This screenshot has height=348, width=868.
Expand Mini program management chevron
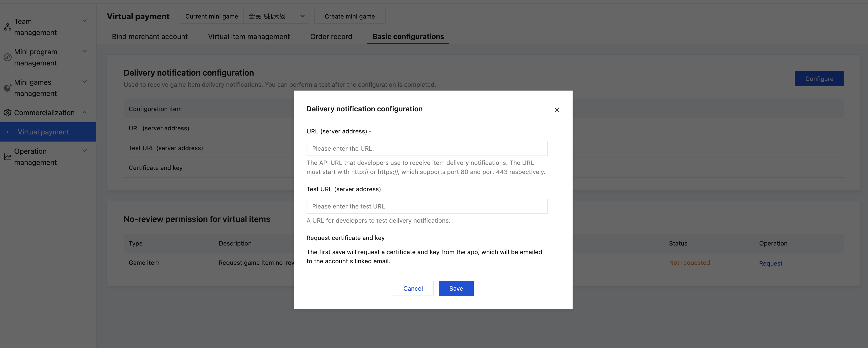pyautogui.click(x=85, y=51)
